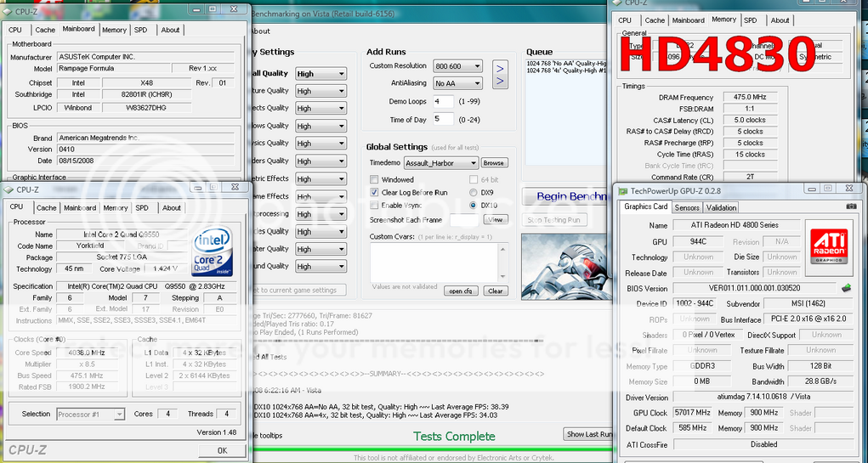The image size is (868, 463).
Task: Select the DX9 radio button
Action: (x=474, y=193)
